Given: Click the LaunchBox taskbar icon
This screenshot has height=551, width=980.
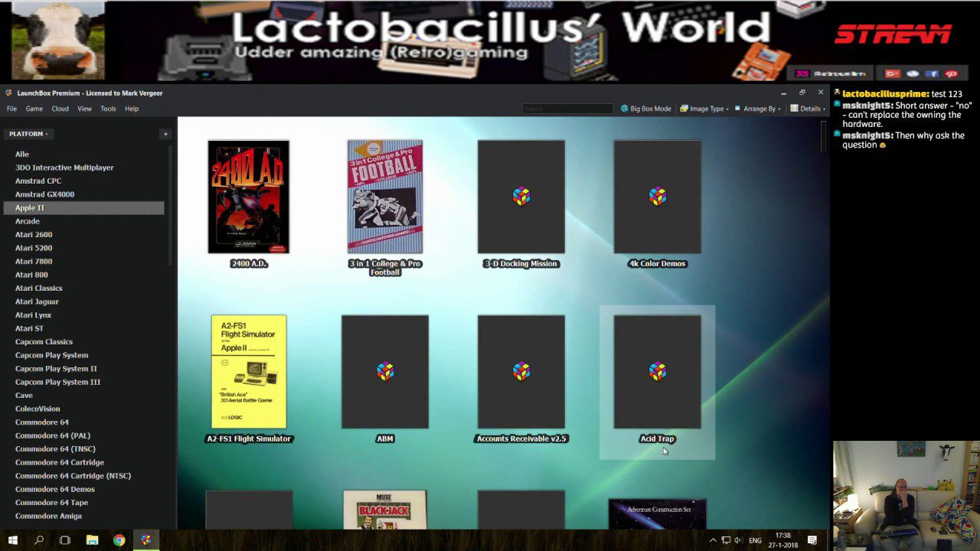Looking at the screenshot, I should [146, 540].
